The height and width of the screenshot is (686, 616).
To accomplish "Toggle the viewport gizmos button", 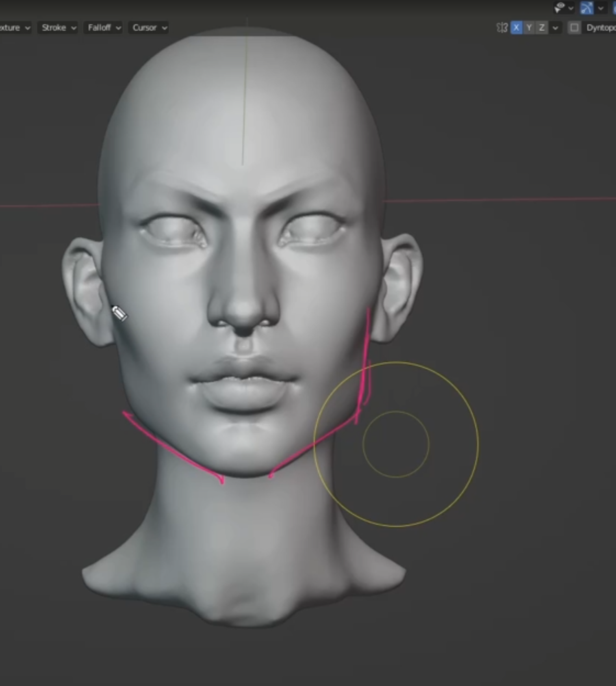I will [x=587, y=8].
